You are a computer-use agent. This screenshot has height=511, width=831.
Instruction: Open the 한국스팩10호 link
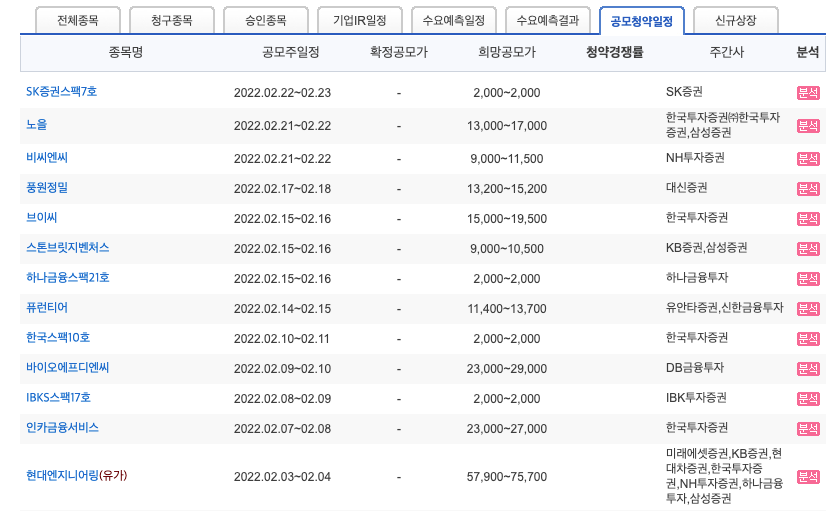pos(58,337)
